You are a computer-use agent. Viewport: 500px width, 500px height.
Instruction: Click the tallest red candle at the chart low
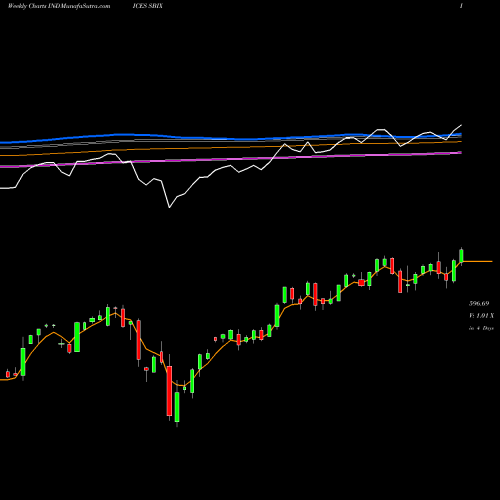click(169, 391)
